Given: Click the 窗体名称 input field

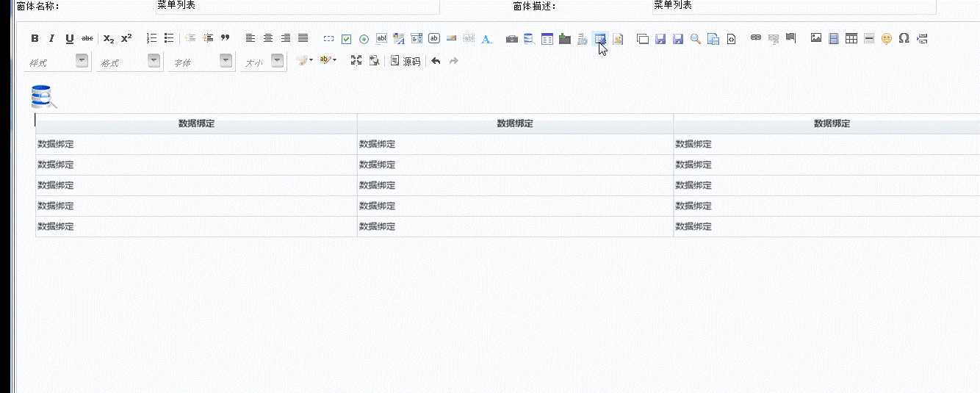Looking at the screenshot, I should [x=297, y=6].
